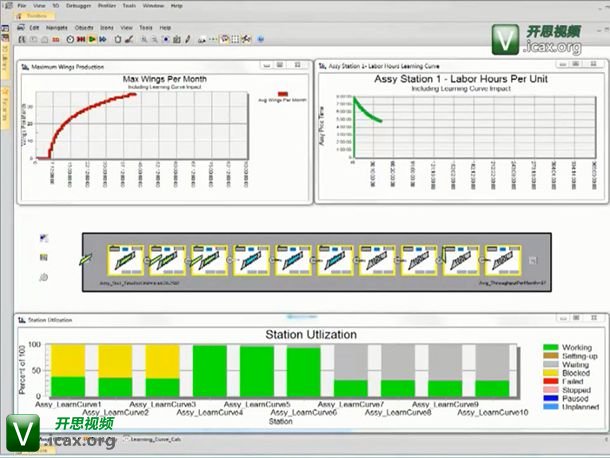Screen dimensions: 610x458
Task: Click the pencil edit icon in the toolbar
Action: pos(188,39)
